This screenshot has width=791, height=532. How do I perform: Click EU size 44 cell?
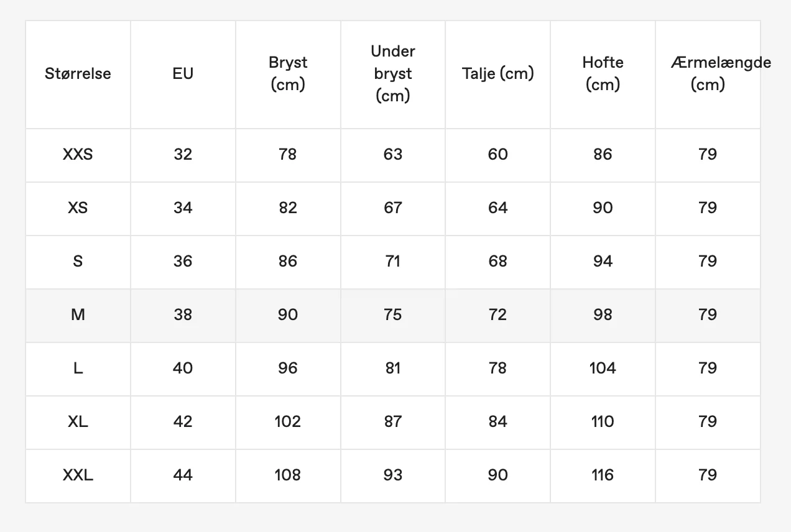click(183, 475)
